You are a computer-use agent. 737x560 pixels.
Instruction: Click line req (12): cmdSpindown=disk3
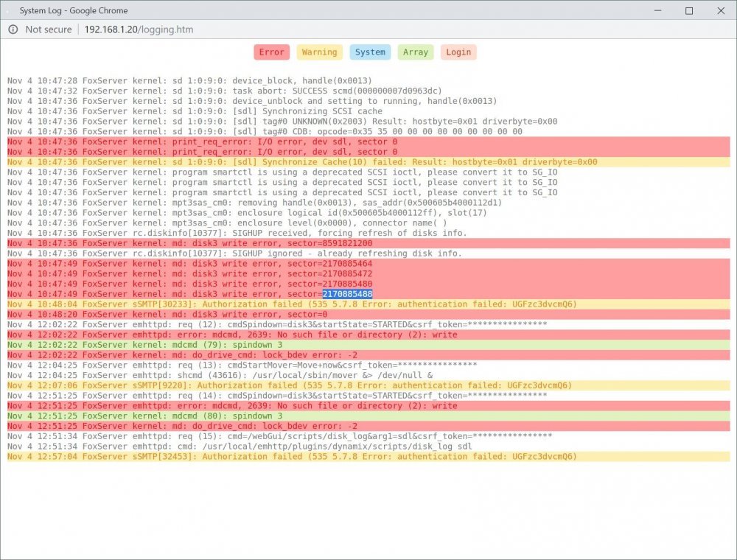277,324
